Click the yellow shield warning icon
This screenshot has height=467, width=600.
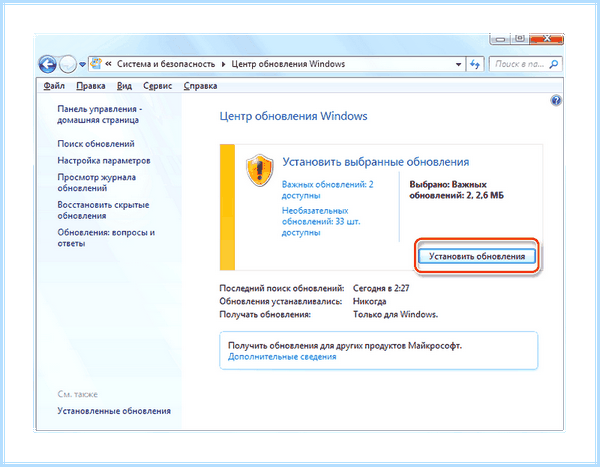click(x=259, y=170)
